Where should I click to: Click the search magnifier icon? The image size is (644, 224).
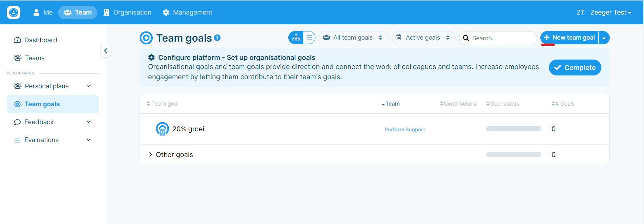(x=466, y=38)
